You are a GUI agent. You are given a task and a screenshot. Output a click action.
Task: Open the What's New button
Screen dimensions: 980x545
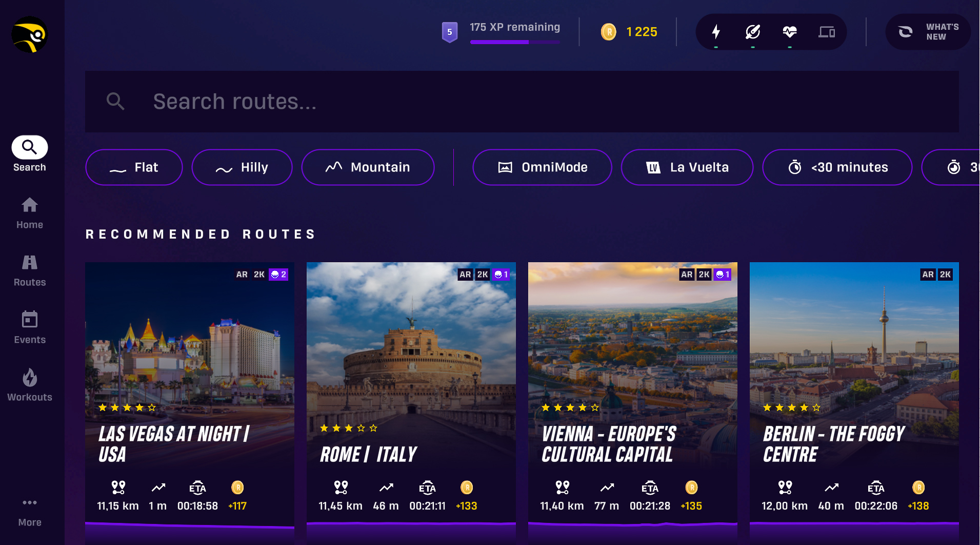click(x=928, y=32)
